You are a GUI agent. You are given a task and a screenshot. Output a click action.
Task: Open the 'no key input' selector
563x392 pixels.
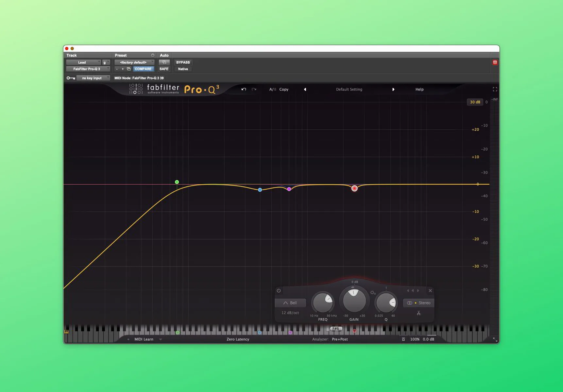point(94,78)
